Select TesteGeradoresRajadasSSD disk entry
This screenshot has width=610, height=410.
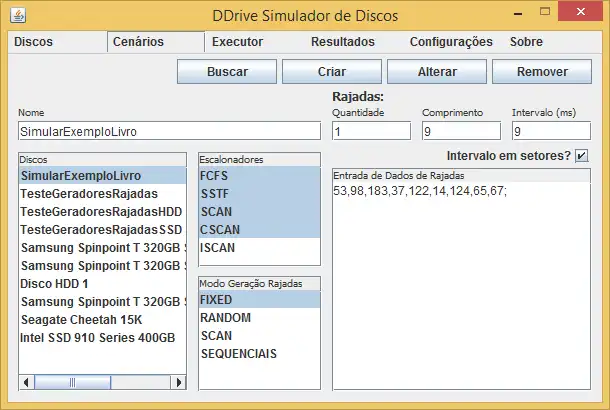click(x=102, y=229)
